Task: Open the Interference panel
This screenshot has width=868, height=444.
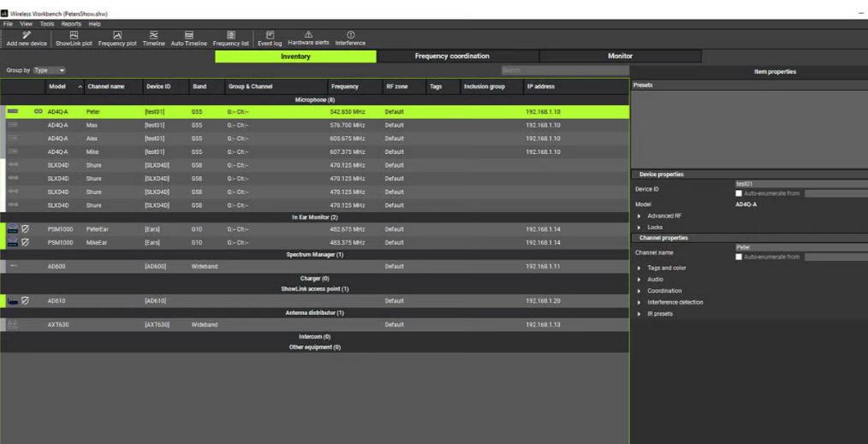Action: coord(350,38)
